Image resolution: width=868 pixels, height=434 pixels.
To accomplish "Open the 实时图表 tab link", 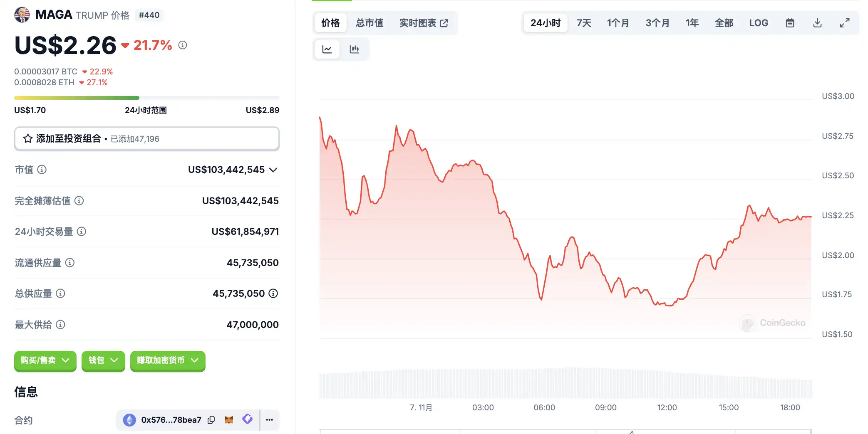I will point(424,23).
